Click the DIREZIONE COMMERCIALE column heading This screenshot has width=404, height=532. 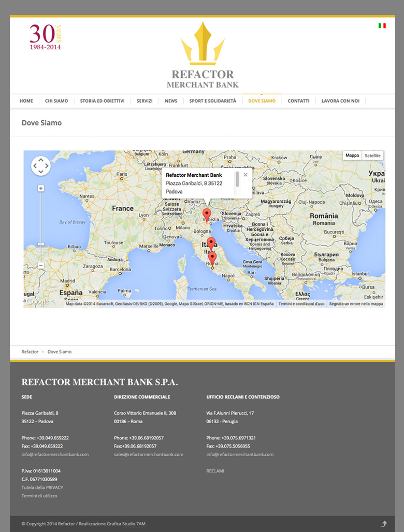pos(142,397)
